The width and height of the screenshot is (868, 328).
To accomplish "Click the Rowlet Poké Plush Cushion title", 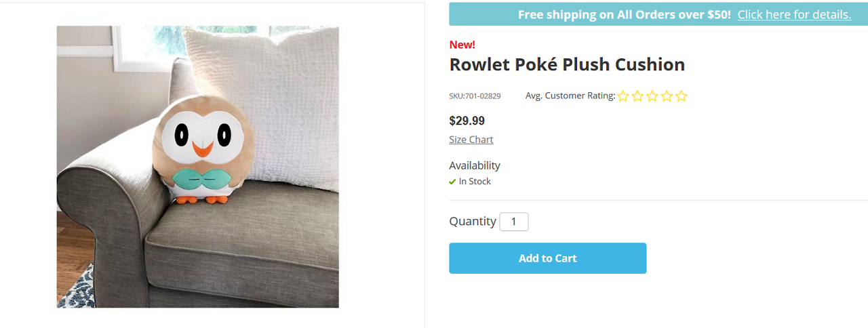I will [x=567, y=64].
